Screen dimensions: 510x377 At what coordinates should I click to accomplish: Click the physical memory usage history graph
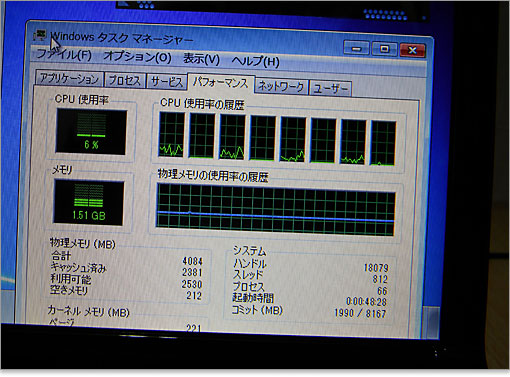pyautogui.click(x=276, y=210)
